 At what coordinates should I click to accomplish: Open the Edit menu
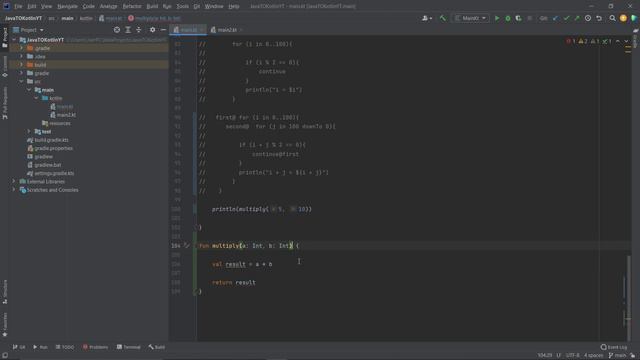(x=31, y=6)
